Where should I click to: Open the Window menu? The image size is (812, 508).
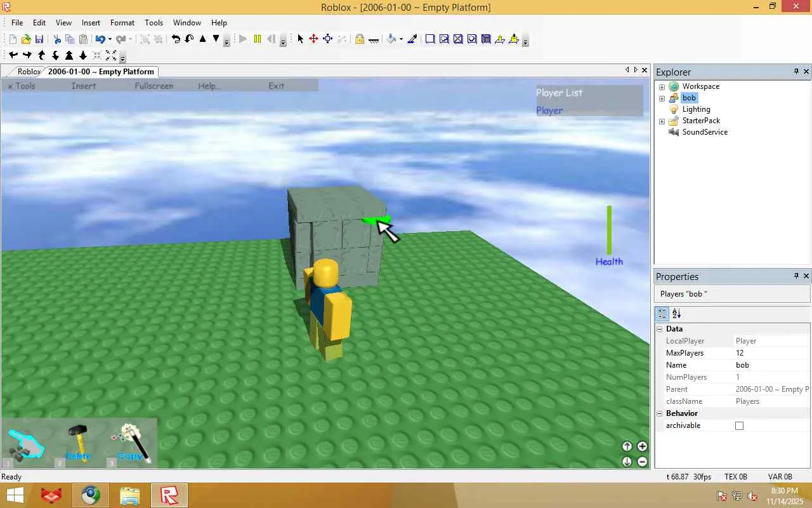pyautogui.click(x=187, y=23)
